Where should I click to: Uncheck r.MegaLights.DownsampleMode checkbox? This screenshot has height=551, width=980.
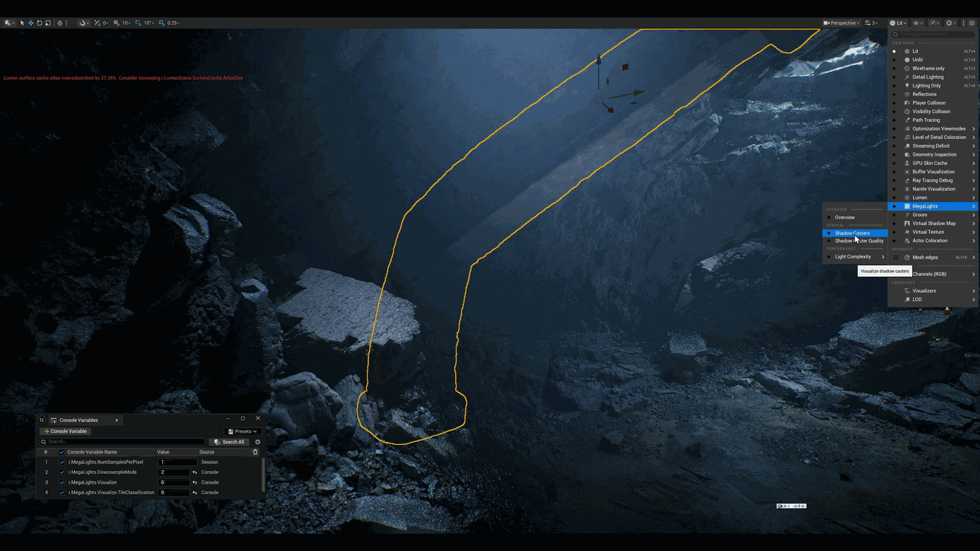click(x=62, y=472)
